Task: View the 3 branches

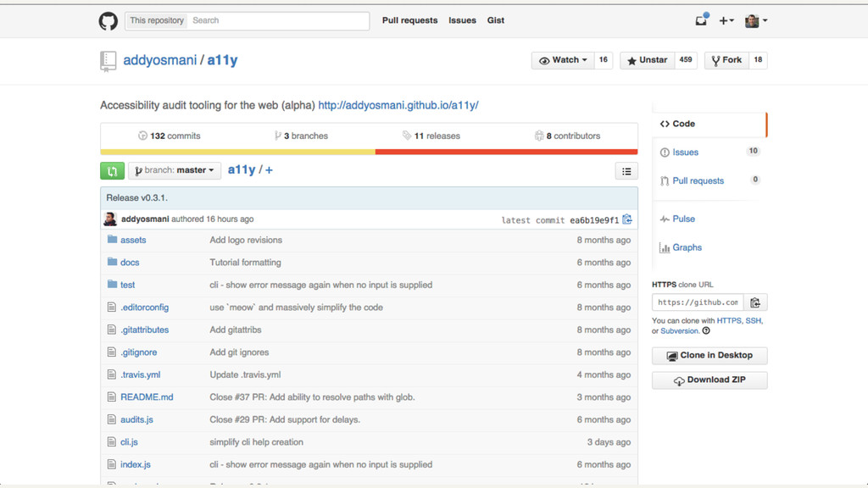Action: (301, 136)
